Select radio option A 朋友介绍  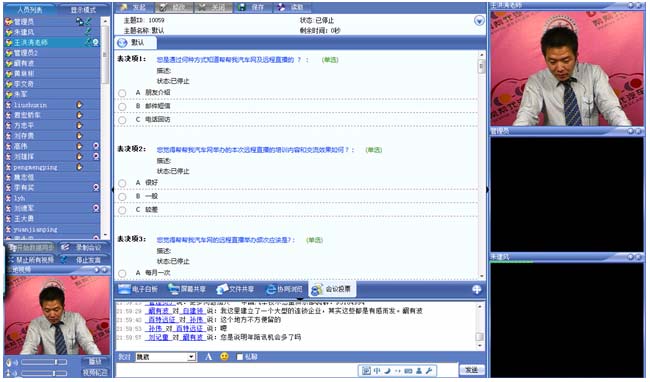(122, 93)
